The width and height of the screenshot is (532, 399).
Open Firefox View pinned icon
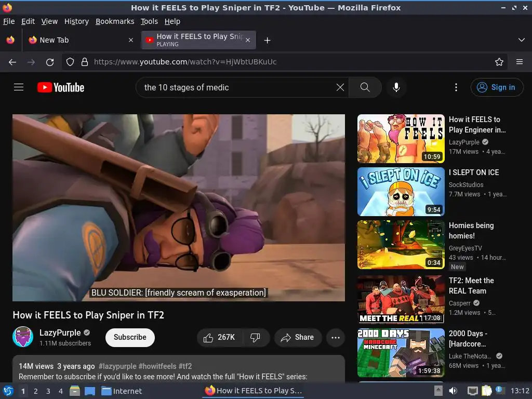[x=10, y=40]
